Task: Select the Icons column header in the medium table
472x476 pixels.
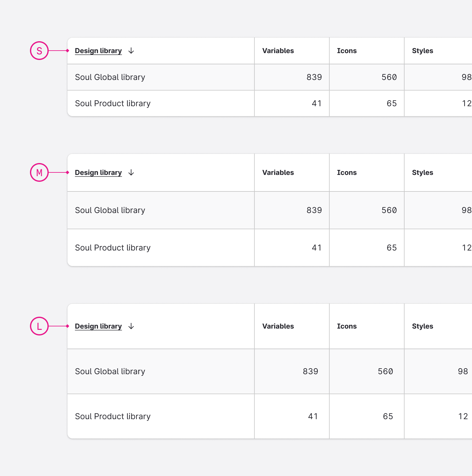Action: pyautogui.click(x=347, y=172)
